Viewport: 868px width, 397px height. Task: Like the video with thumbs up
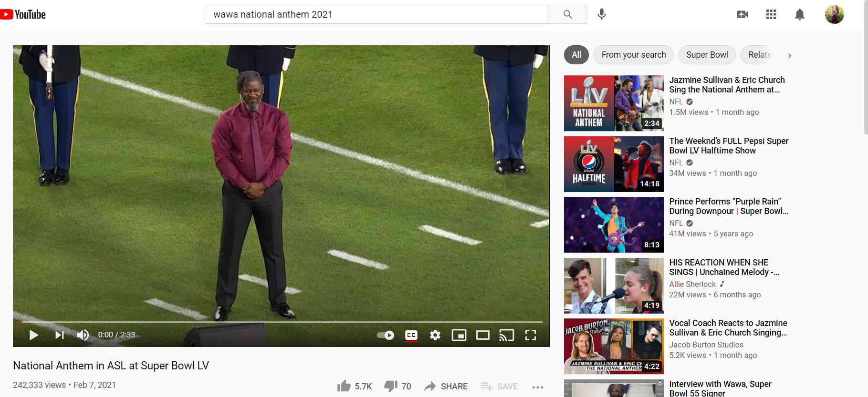coord(344,386)
